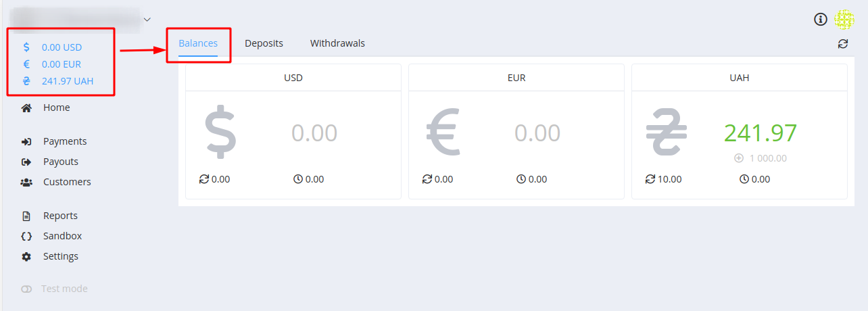868x311 pixels.
Task: Click the 0.00 USD sidebar balance
Action: point(62,47)
